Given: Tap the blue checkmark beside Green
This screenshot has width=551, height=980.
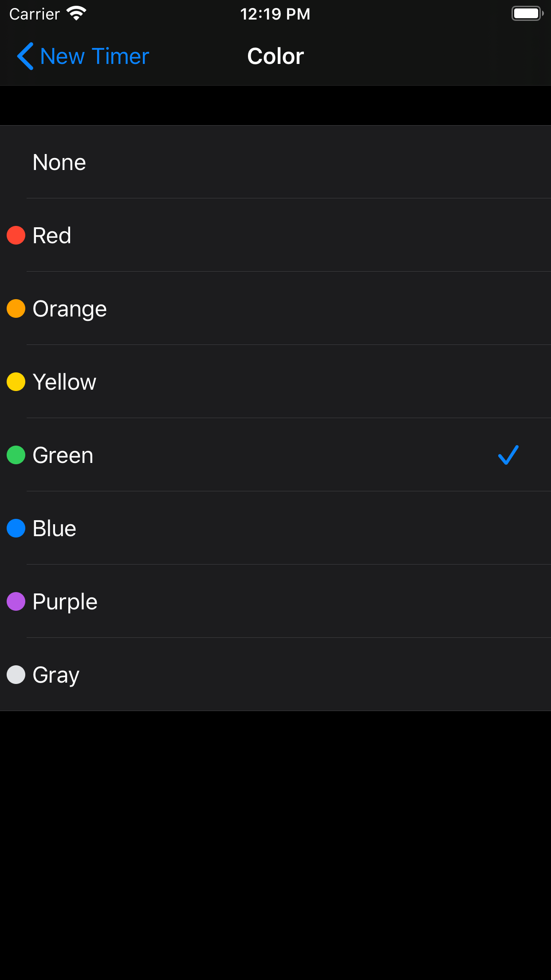Looking at the screenshot, I should pos(508,455).
